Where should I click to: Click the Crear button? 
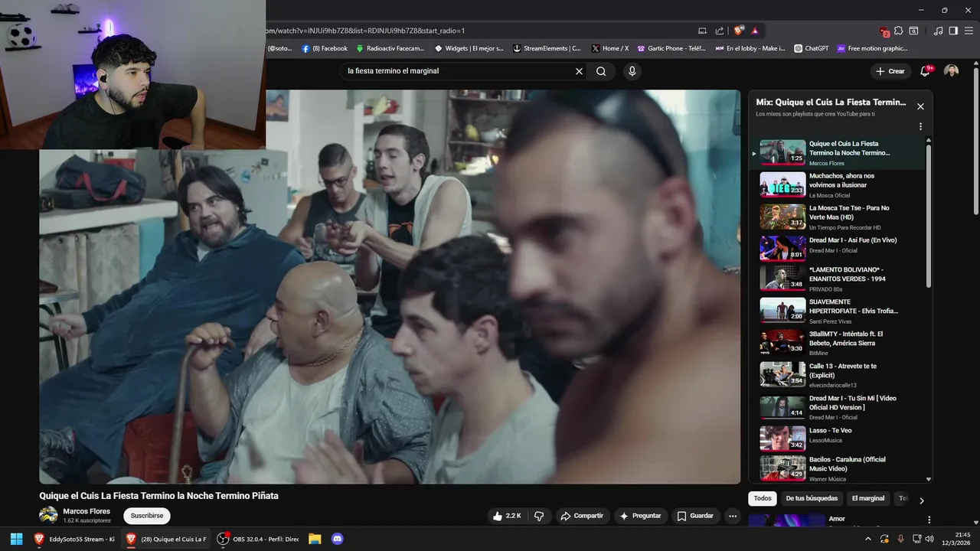tap(890, 71)
